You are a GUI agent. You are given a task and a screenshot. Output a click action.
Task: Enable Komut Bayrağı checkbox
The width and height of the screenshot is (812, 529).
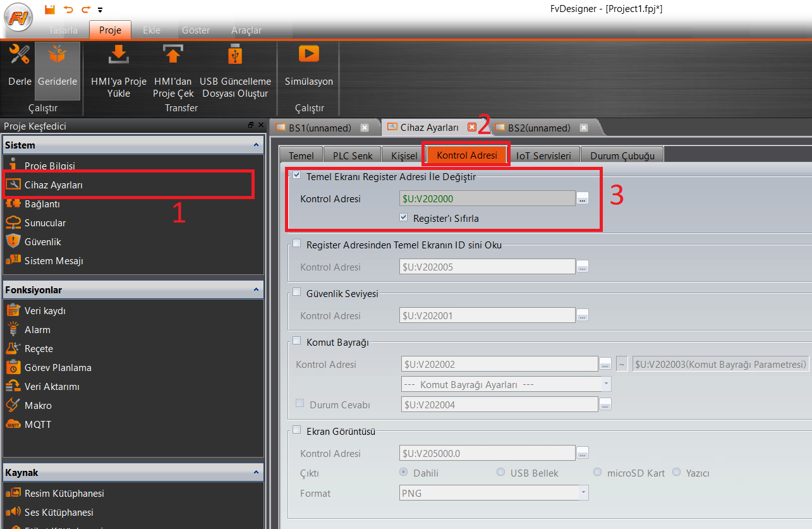click(297, 341)
